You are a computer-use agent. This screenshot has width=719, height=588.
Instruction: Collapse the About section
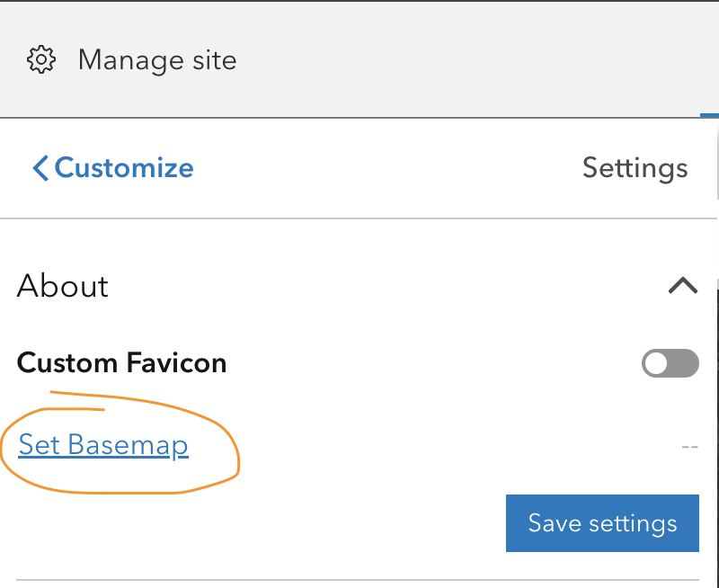click(683, 285)
